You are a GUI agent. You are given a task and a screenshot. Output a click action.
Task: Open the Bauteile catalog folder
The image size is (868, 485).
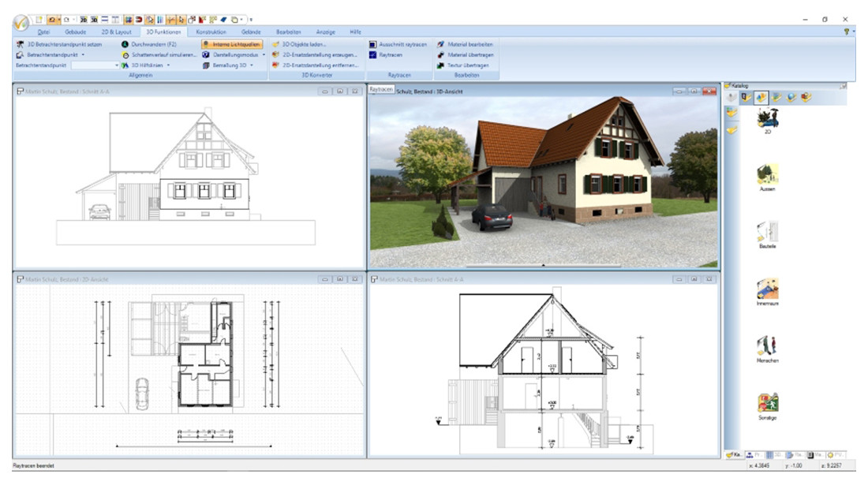coord(768,234)
